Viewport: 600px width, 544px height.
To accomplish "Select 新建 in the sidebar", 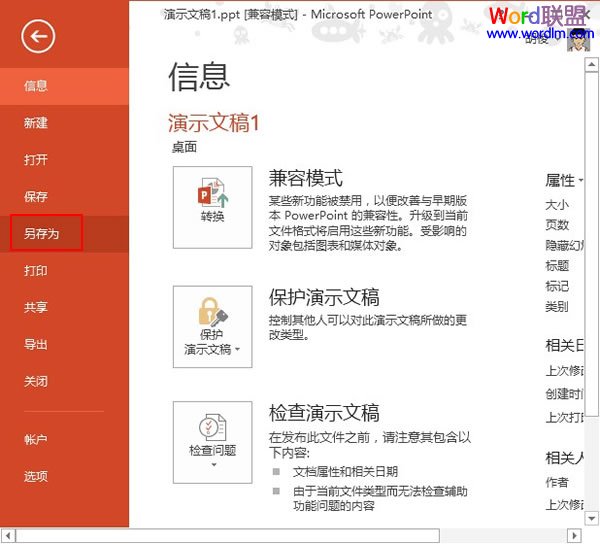I will pyautogui.click(x=64, y=123).
